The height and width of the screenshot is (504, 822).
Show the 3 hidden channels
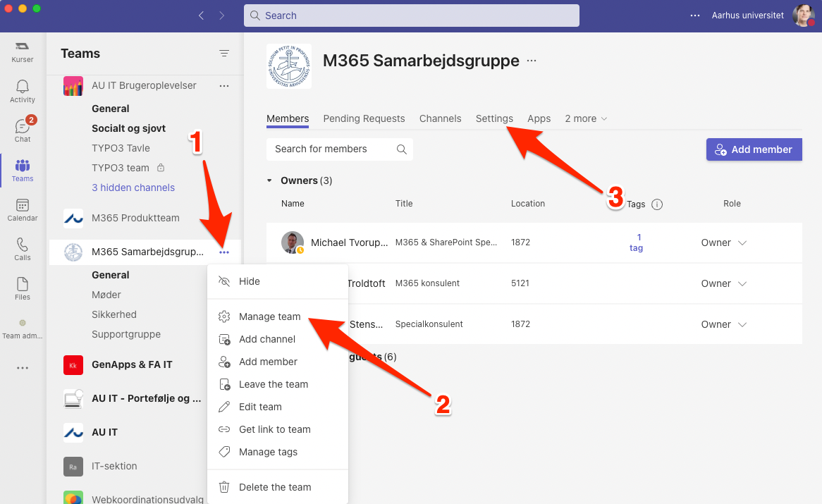tap(133, 188)
